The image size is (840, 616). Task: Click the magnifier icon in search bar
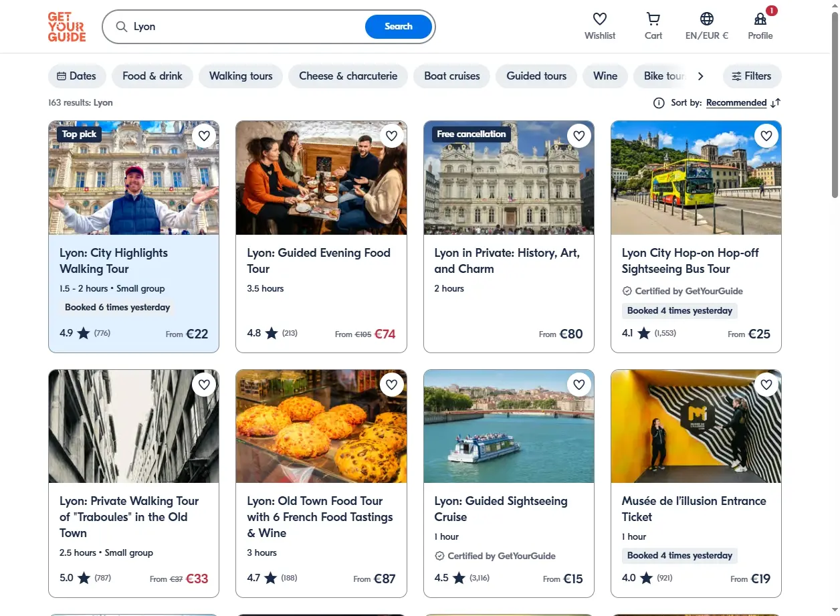click(x=121, y=27)
